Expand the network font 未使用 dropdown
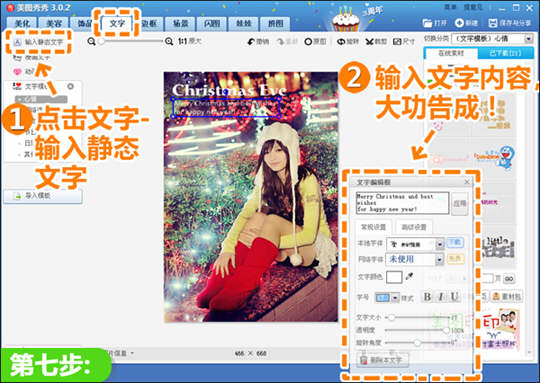Viewport: 540px width, 383px height. (x=439, y=259)
